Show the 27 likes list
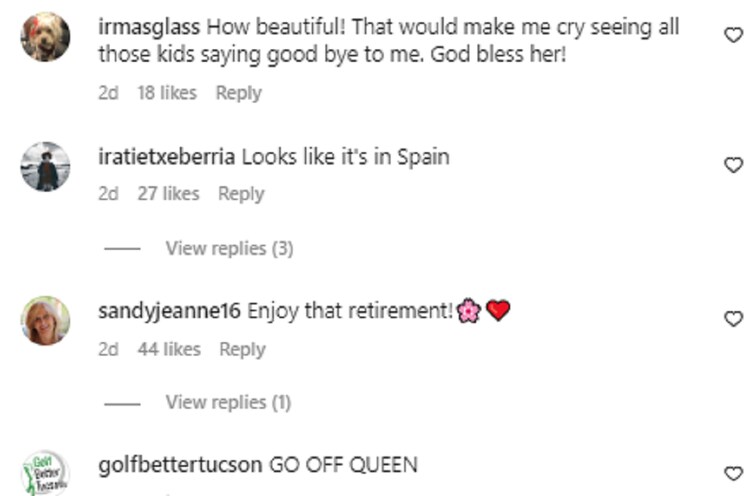750x496 pixels. pyautogui.click(x=168, y=194)
